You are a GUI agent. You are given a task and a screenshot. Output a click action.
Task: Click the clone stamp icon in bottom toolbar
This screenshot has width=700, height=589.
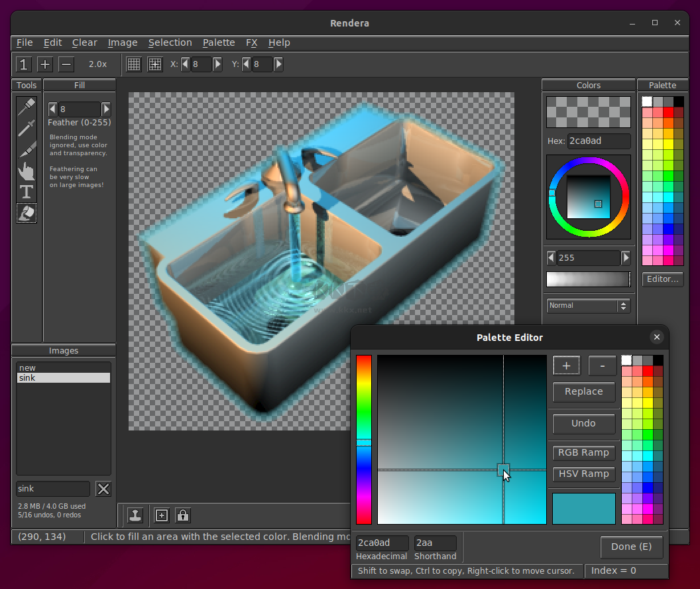tap(136, 515)
